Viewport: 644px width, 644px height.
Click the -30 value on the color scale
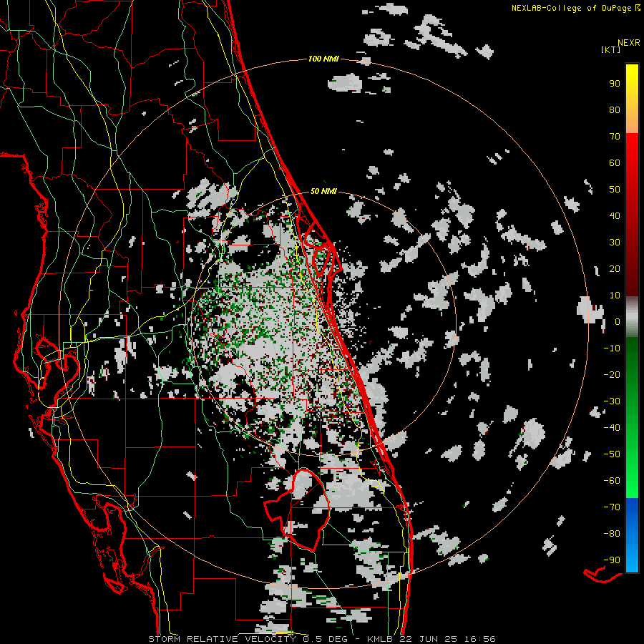click(612, 401)
